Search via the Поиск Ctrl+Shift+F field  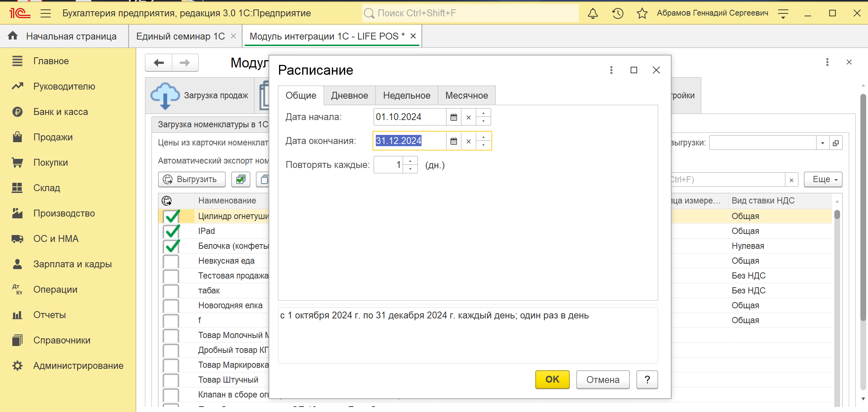coord(470,13)
